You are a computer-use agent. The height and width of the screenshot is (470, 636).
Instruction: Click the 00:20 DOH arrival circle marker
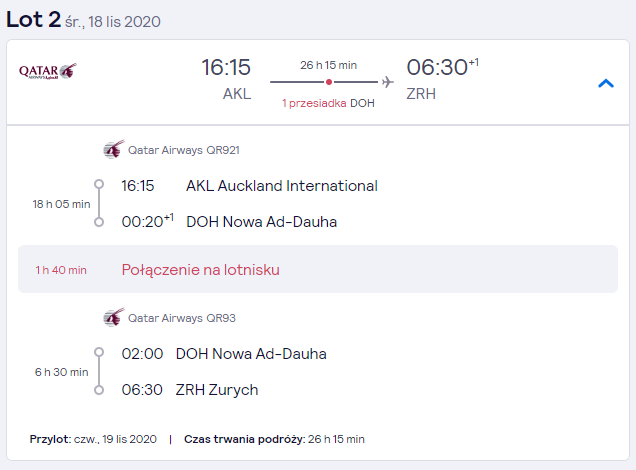click(99, 222)
